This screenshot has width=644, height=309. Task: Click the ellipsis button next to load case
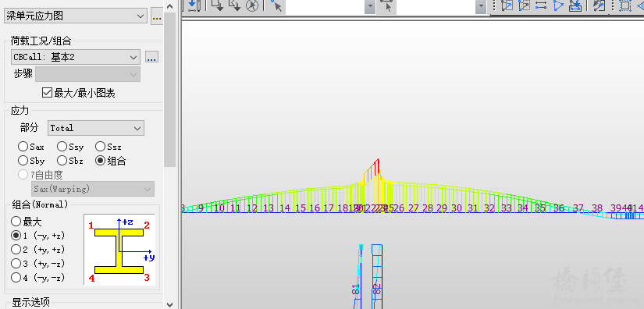coord(152,58)
